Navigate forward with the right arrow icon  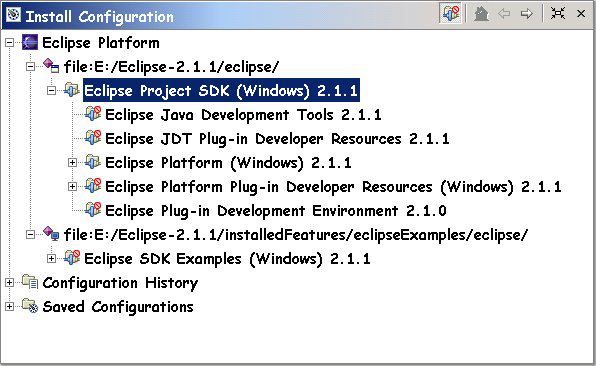pos(527,14)
